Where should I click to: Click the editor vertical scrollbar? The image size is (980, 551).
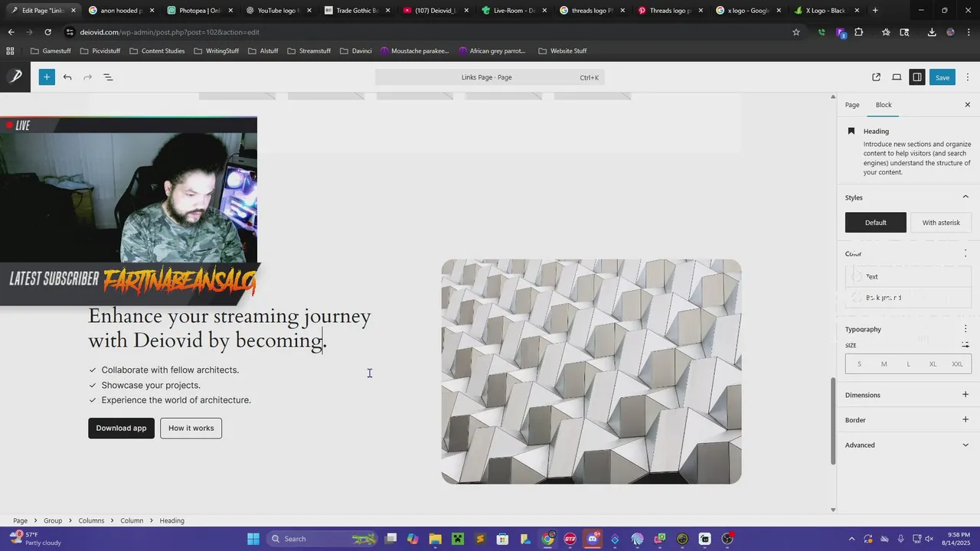tap(833, 421)
